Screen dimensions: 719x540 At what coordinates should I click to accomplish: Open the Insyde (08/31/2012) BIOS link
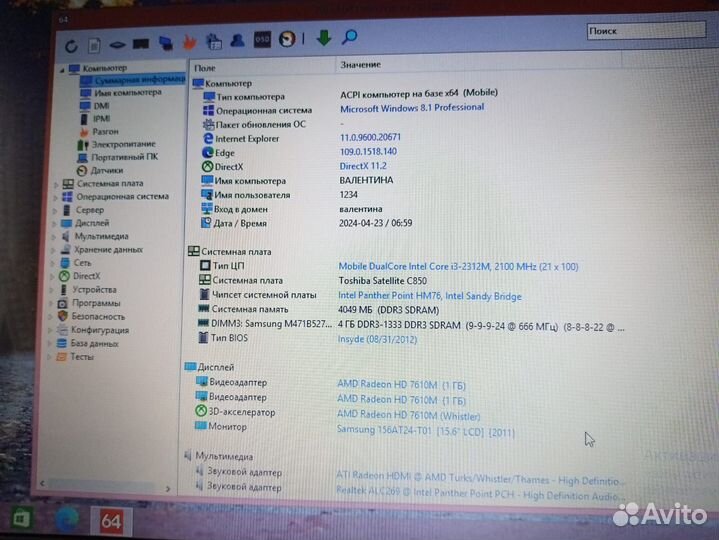(377, 340)
